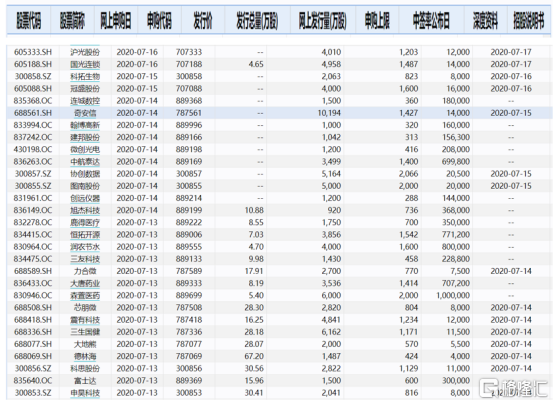Click the value 699,800

coord(456,162)
